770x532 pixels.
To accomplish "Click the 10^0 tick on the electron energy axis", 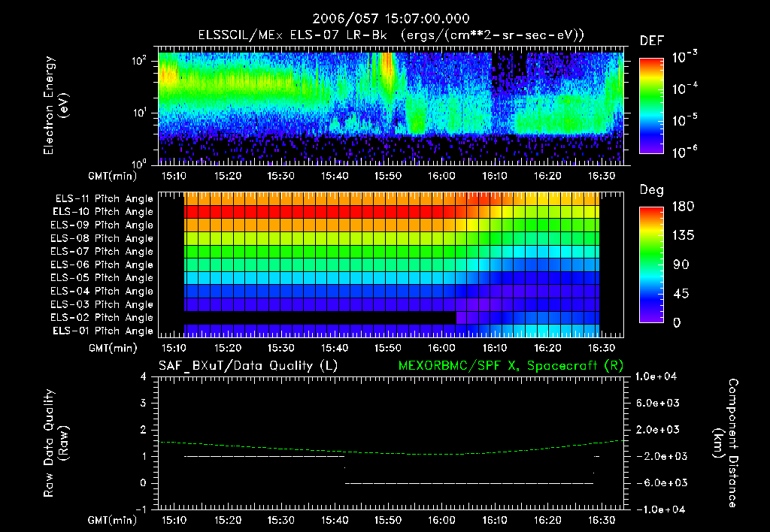I will 140,163.
